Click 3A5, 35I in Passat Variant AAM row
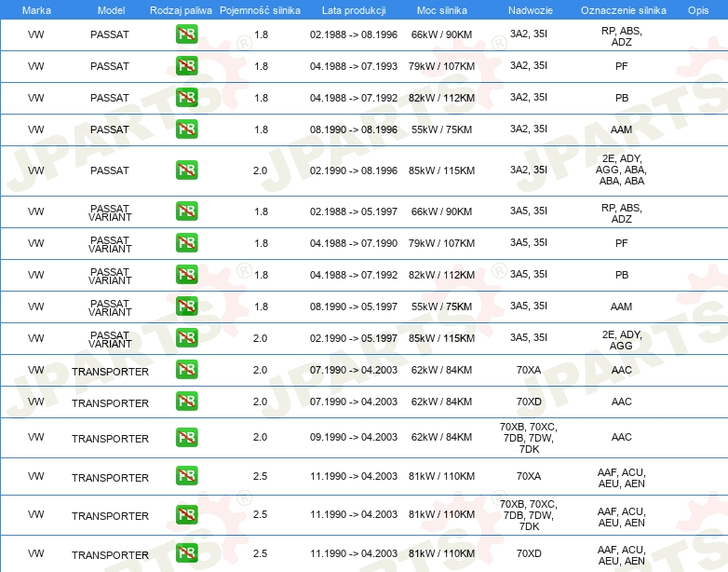Image resolution: width=728 pixels, height=572 pixels. [x=529, y=306]
